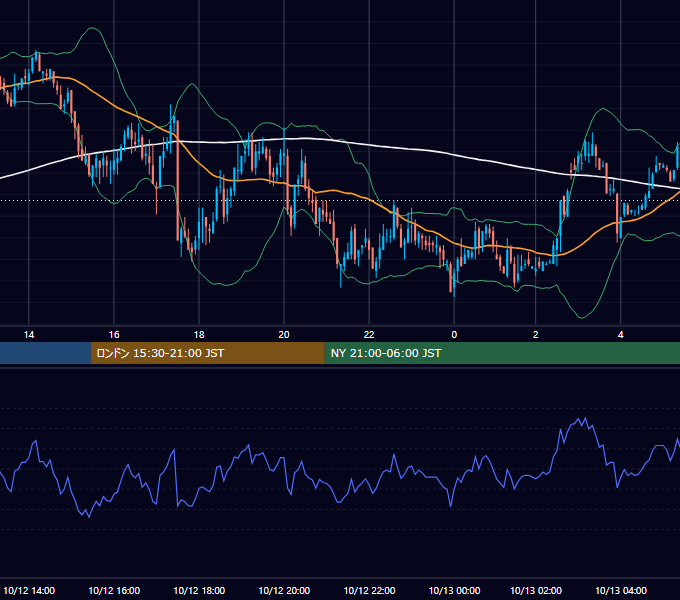Click the blue session bar before ロンドン
This screenshot has width=680, height=600.
(45, 353)
